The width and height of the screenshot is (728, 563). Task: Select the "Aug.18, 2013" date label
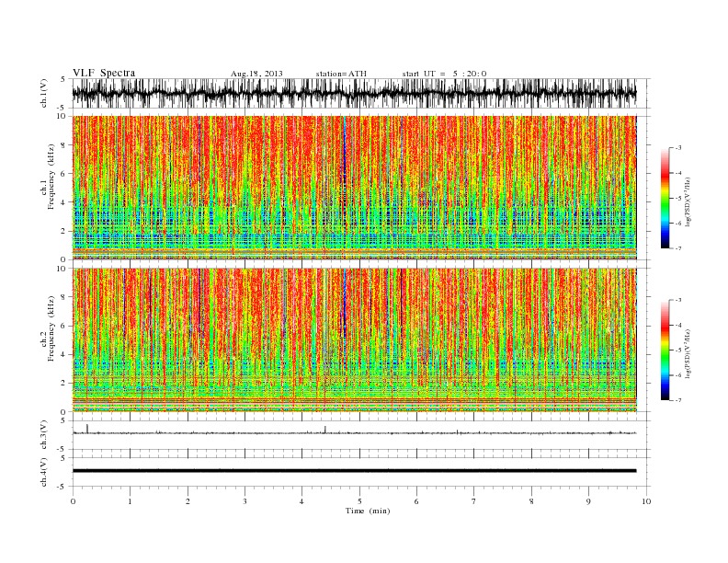click(x=256, y=74)
